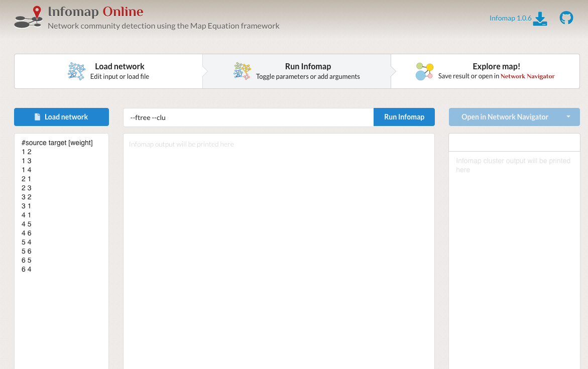Click in the cluster output area
The height and width of the screenshot is (369, 588).
514,260
